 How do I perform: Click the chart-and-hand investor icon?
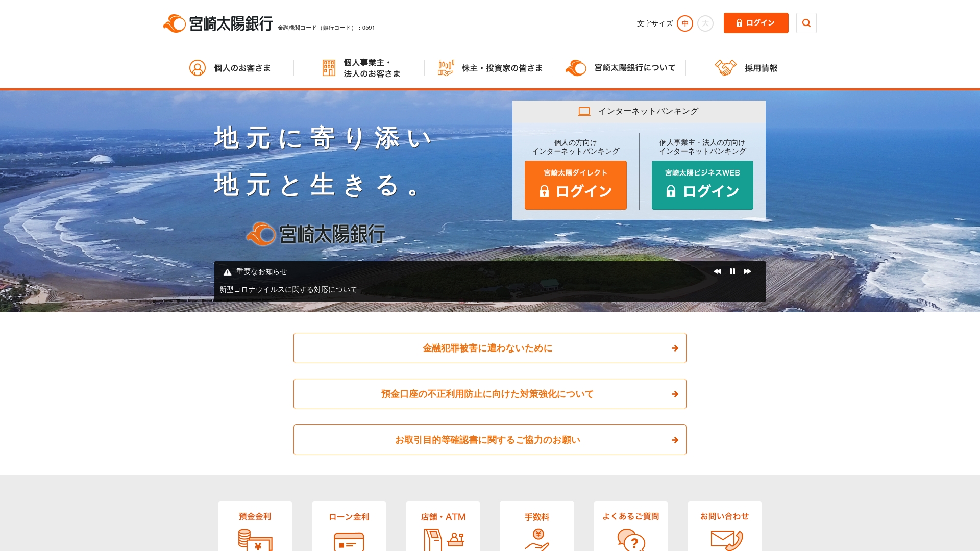click(x=446, y=68)
